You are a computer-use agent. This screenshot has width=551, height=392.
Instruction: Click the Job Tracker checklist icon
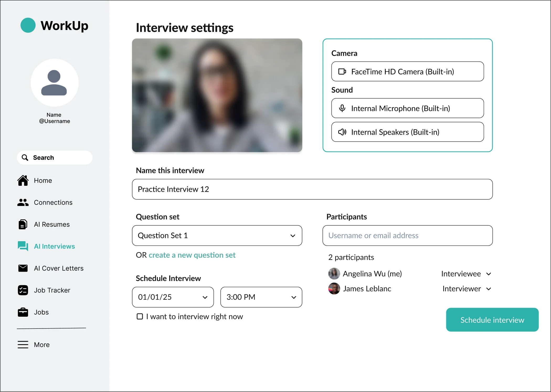click(x=23, y=290)
